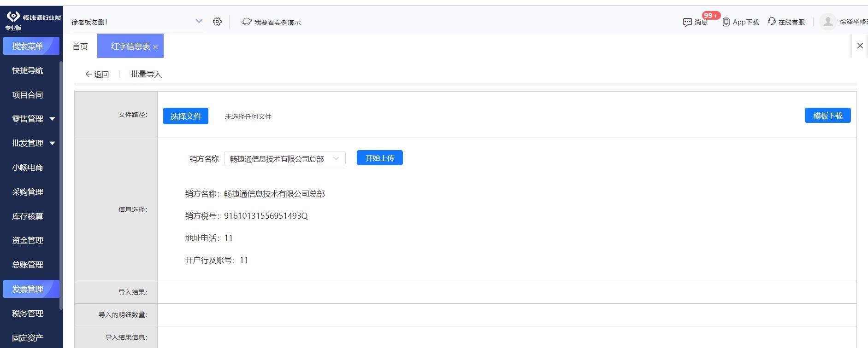This screenshot has width=868, height=348.
Task: Click the user avatar icon
Action: [828, 22]
